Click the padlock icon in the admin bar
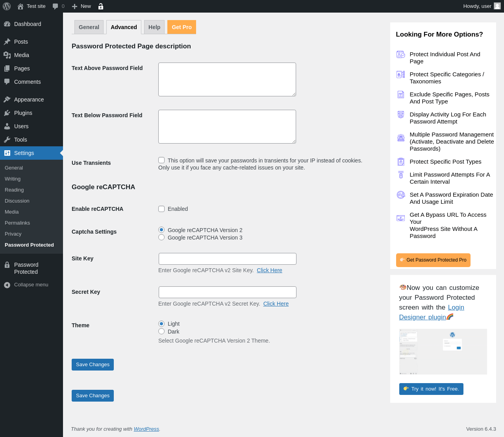This screenshot has width=504, height=437. tap(101, 6)
